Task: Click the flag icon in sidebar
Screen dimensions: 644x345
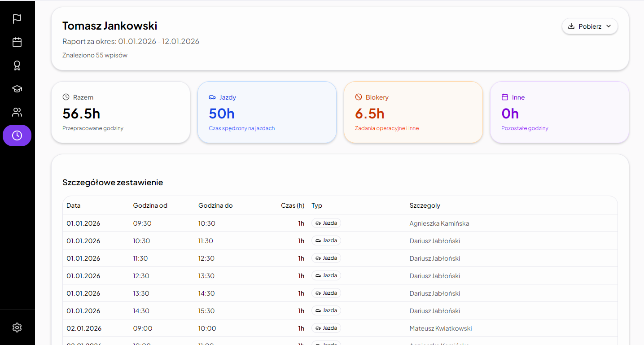Action: coord(17,19)
